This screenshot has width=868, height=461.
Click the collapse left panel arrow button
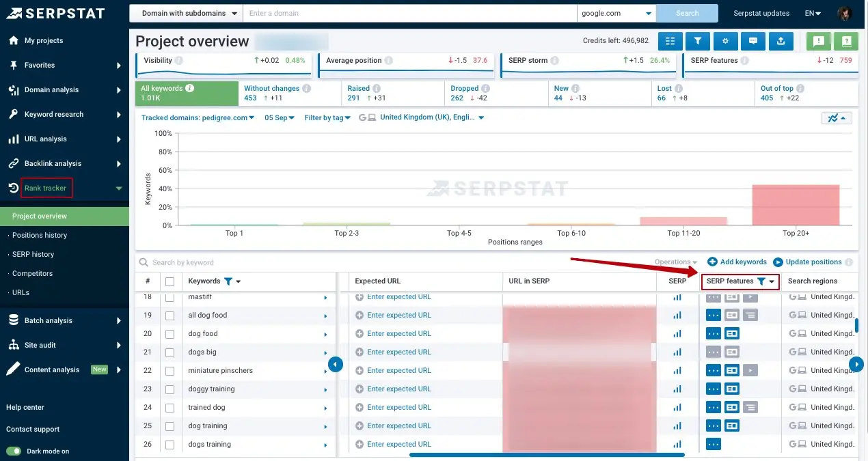pyautogui.click(x=335, y=365)
